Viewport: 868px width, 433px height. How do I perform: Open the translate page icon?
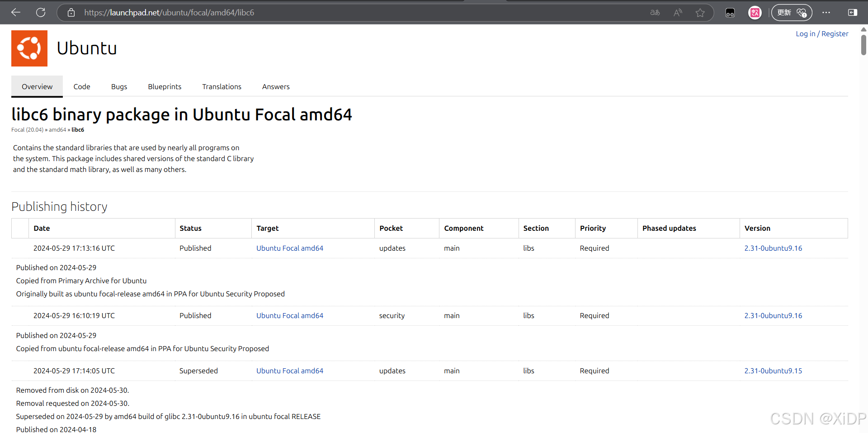pos(655,13)
